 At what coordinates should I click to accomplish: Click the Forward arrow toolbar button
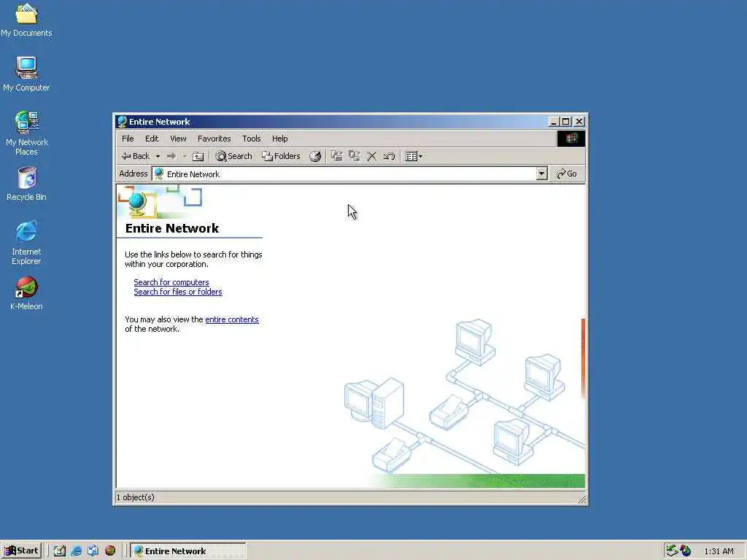171,156
